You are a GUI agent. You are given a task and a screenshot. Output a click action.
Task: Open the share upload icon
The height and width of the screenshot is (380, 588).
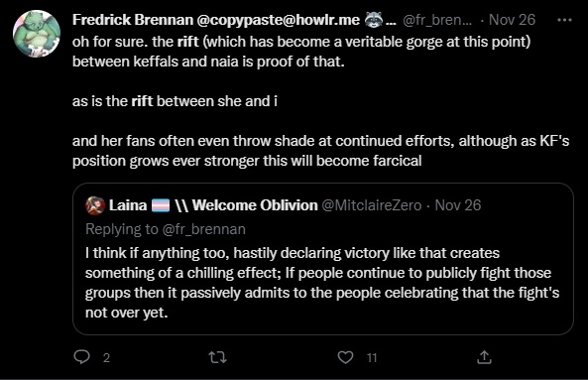[x=484, y=357]
